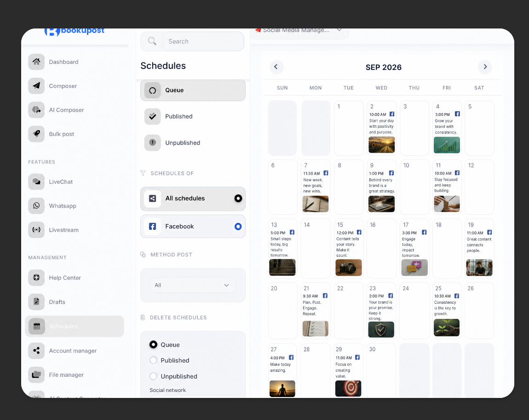Open the Livestream sidebar menu label
529x420 pixels.
pos(64,230)
